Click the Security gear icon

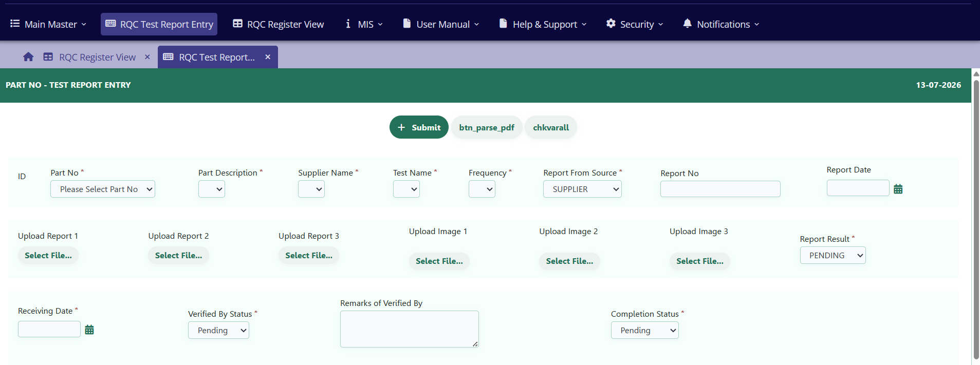(x=611, y=24)
